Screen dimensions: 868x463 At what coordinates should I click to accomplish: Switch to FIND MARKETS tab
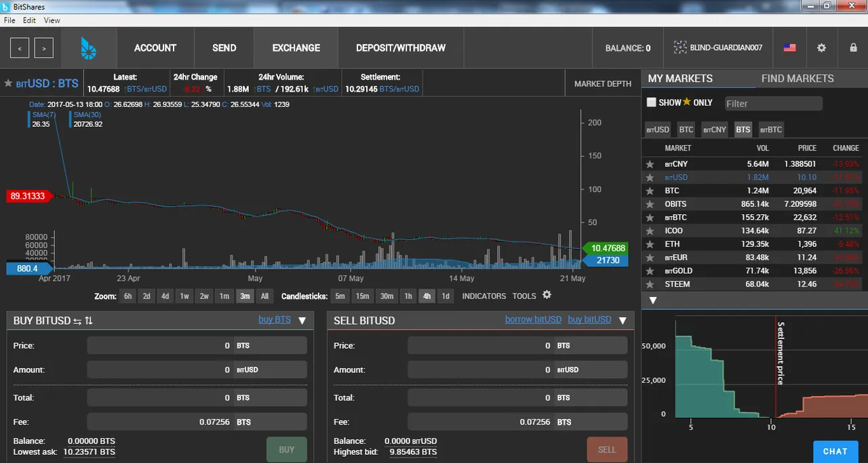coord(797,79)
